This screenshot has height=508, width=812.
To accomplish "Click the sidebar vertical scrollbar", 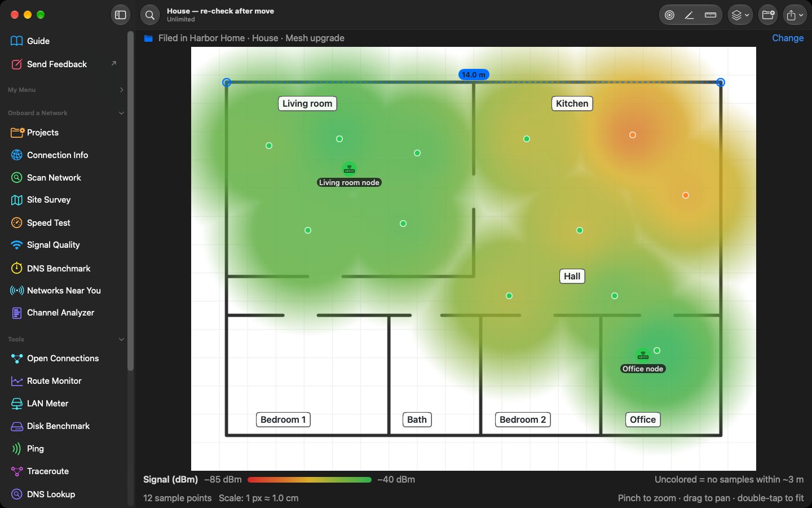I will pyautogui.click(x=131, y=202).
